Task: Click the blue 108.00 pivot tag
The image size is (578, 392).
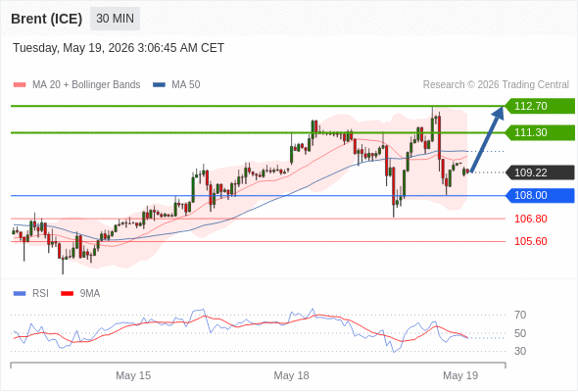Action: pyautogui.click(x=540, y=195)
